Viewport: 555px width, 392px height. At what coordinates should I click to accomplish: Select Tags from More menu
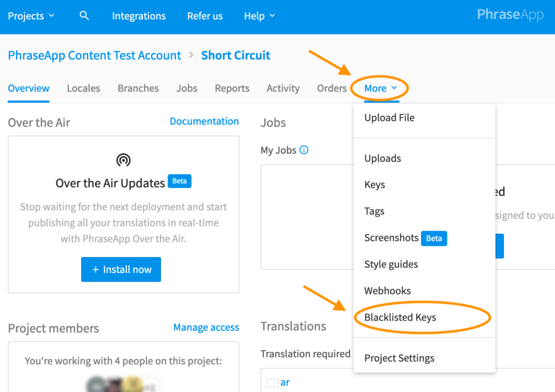coord(424,211)
